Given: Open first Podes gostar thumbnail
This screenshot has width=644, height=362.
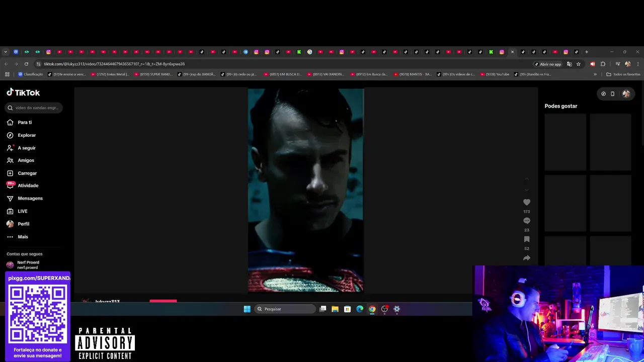Looking at the screenshot, I should pyautogui.click(x=565, y=142).
